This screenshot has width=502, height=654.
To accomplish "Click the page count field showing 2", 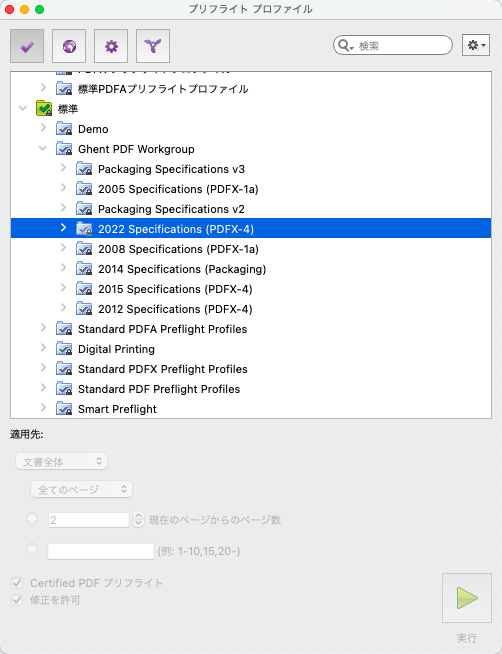I will 89,520.
